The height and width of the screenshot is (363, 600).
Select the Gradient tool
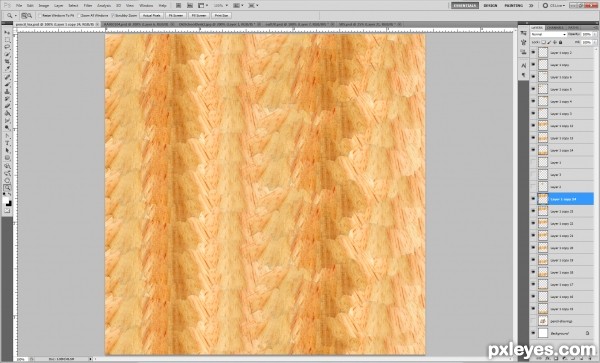coord(7,114)
